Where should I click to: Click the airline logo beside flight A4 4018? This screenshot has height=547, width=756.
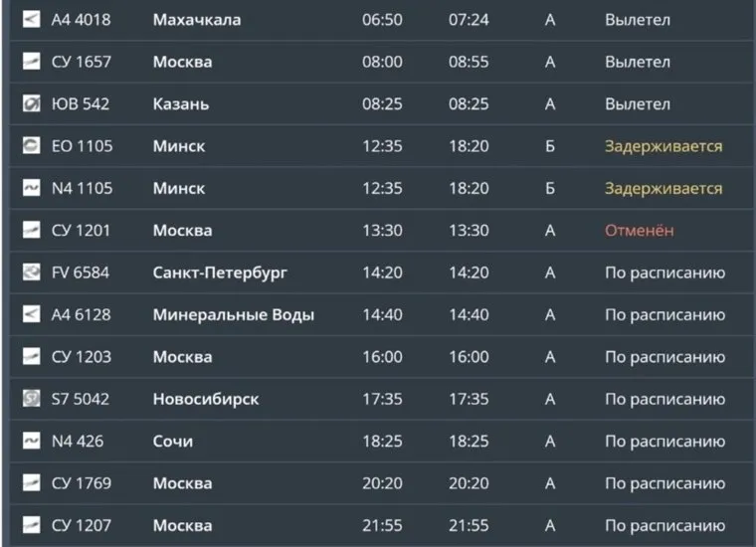(x=31, y=20)
